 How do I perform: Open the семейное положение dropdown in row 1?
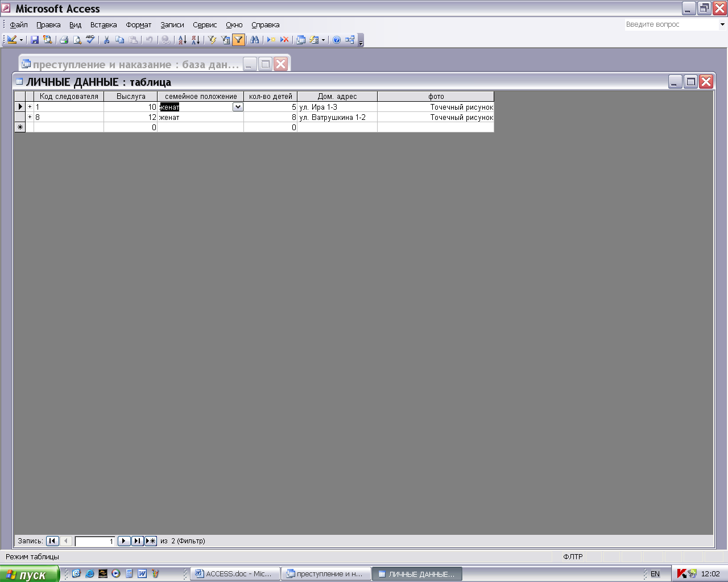(x=238, y=107)
